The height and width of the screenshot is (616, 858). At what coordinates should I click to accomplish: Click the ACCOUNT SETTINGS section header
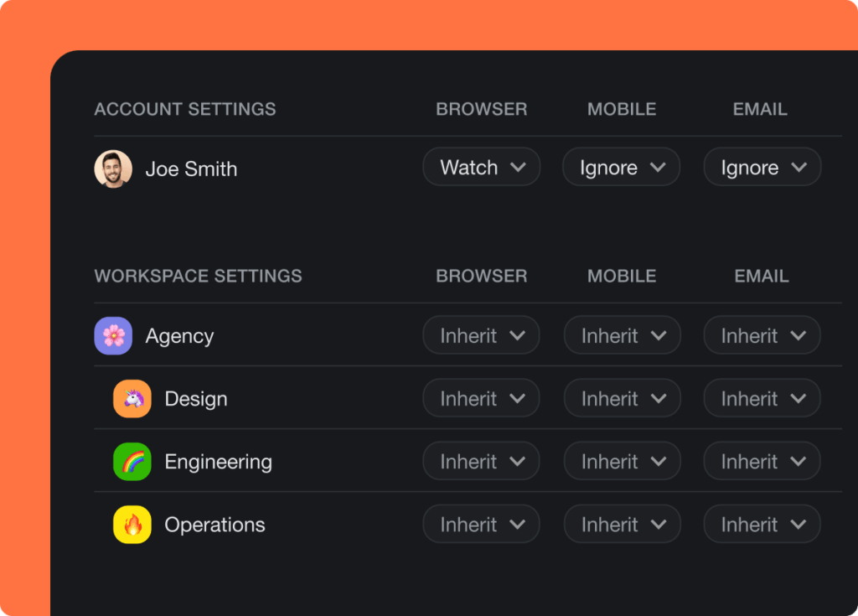coord(184,109)
